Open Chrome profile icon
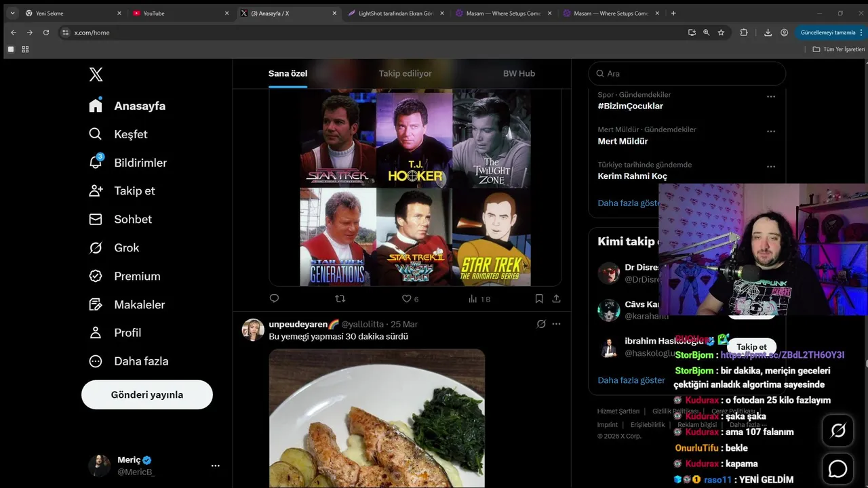This screenshot has height=488, width=868. pos(784,33)
